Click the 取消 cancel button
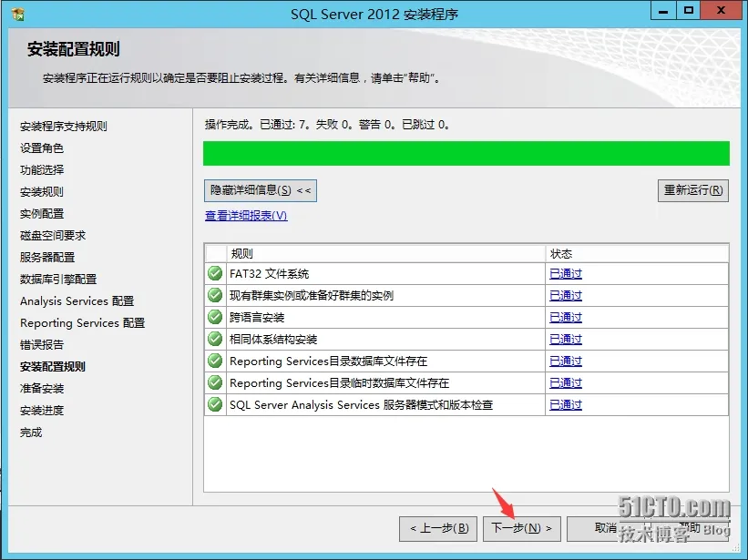Screen dimensions: 748x560 coord(606,528)
